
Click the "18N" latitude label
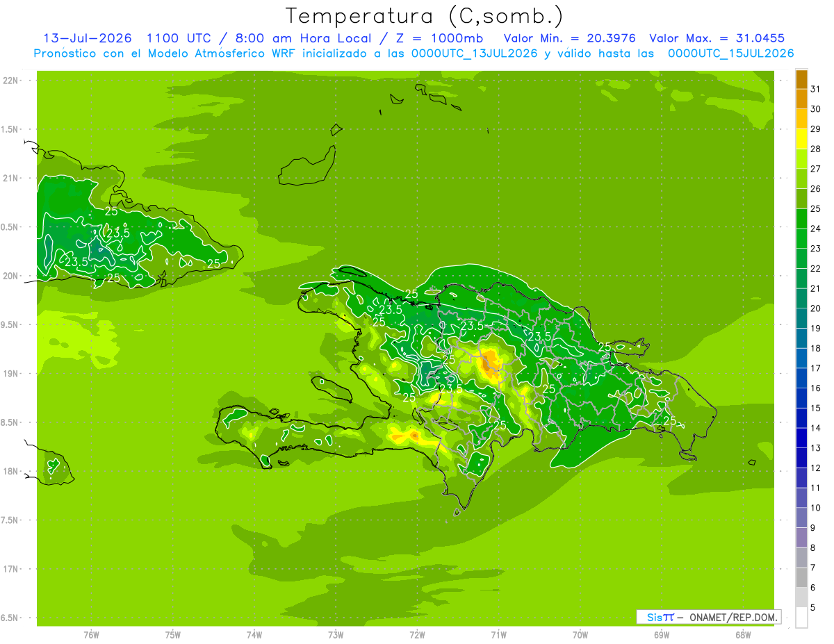click(12, 471)
